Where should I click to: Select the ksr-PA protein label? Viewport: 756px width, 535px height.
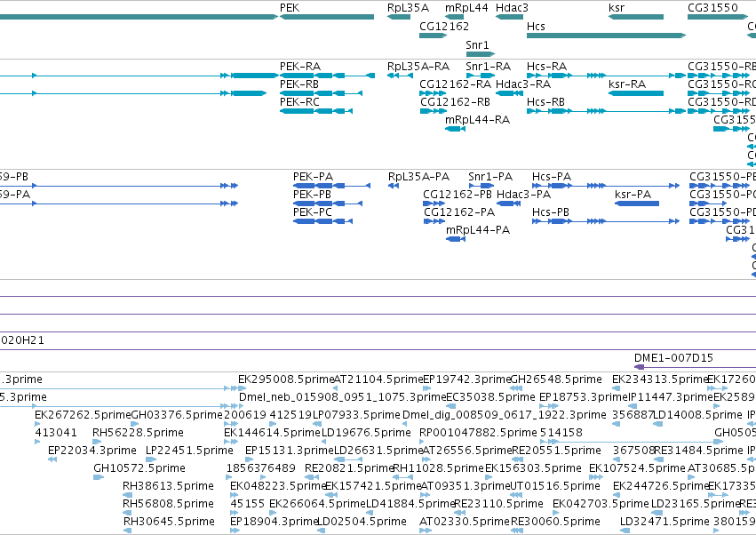[633, 195]
